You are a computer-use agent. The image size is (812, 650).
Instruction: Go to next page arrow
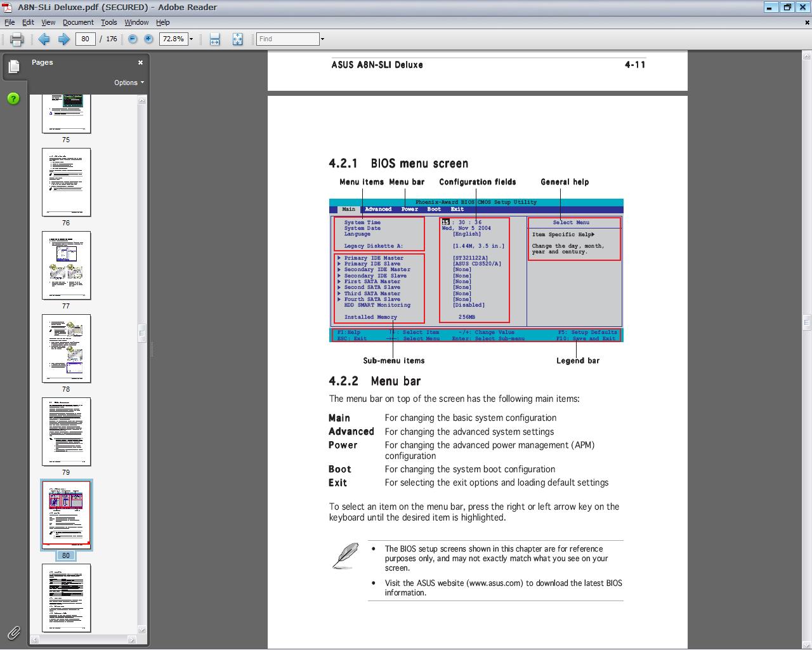tap(63, 39)
